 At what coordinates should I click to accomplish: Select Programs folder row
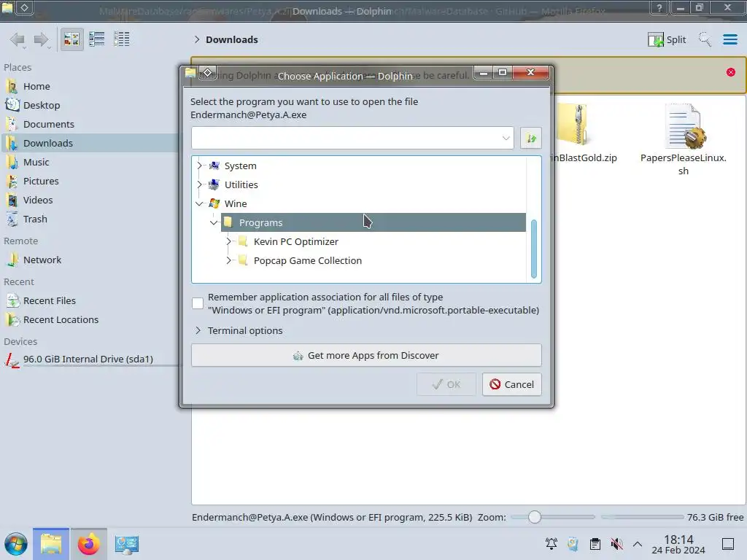(x=373, y=222)
